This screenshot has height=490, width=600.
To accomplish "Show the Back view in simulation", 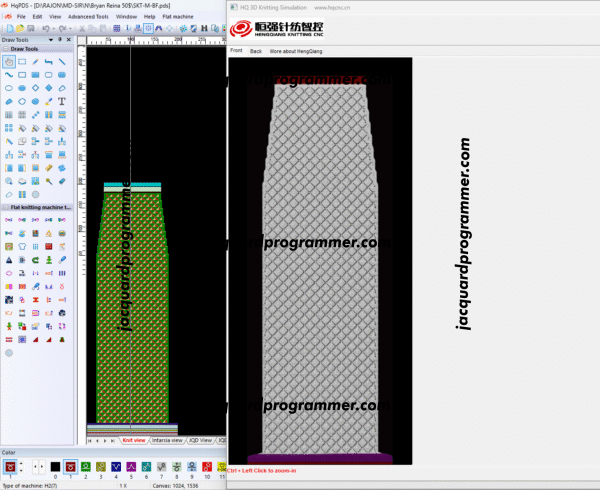I will pyautogui.click(x=255, y=50).
